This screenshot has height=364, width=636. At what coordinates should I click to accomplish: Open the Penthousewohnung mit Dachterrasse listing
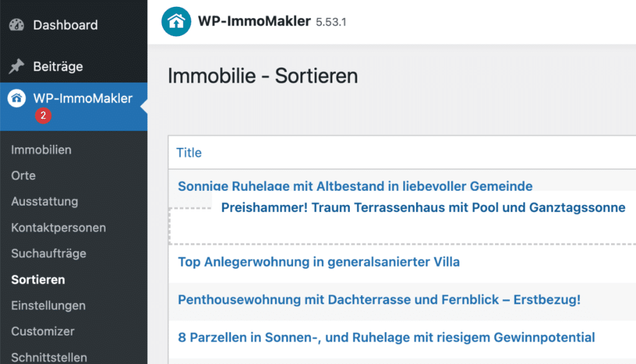point(379,300)
